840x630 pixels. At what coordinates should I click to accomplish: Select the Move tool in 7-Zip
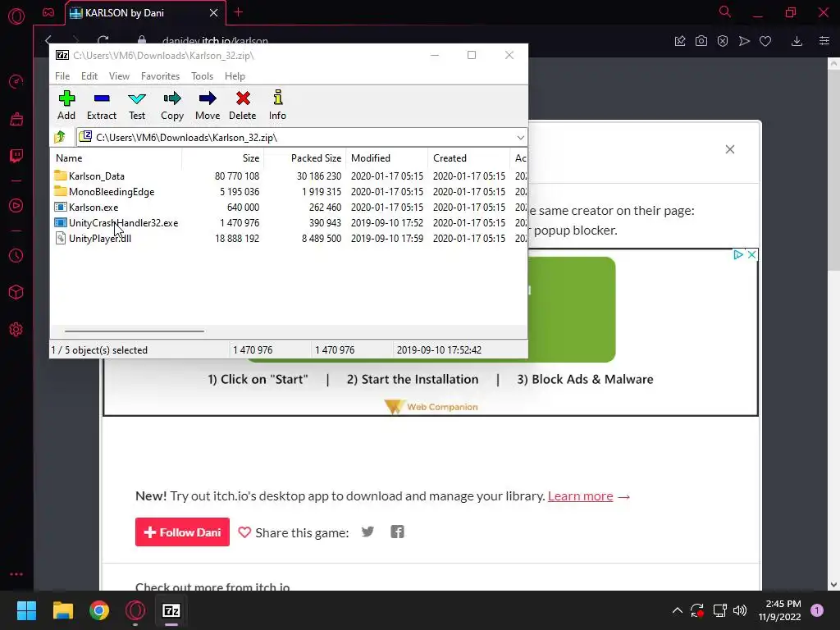(x=208, y=105)
